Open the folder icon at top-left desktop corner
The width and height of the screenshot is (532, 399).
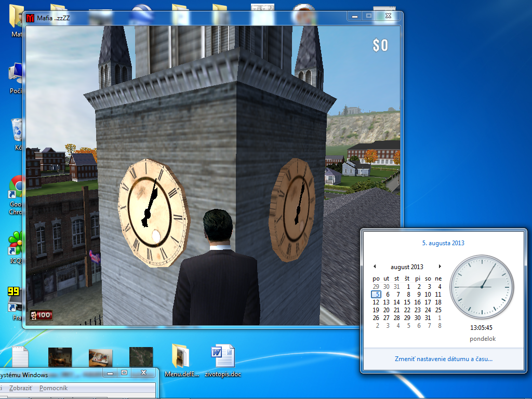16,20
